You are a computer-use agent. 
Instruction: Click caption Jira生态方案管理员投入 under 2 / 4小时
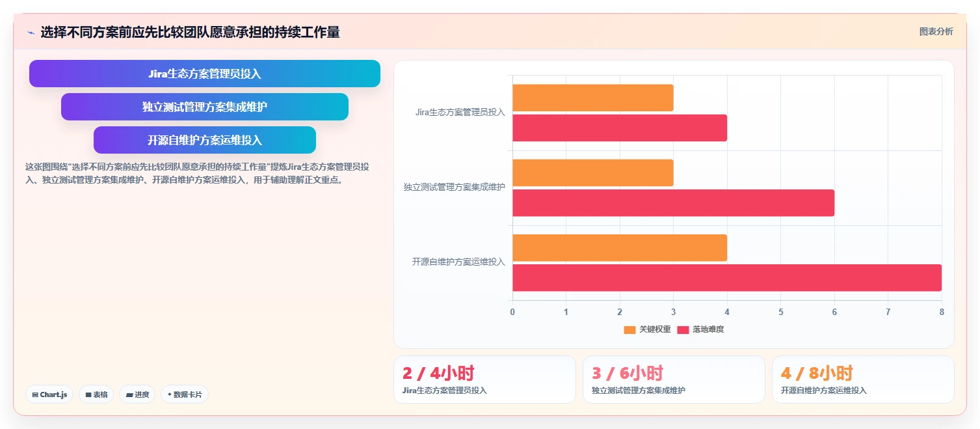point(445,391)
